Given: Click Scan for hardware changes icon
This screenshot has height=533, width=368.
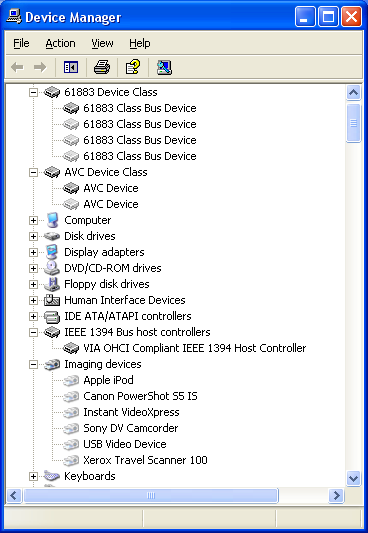Looking at the screenshot, I should (x=164, y=67).
